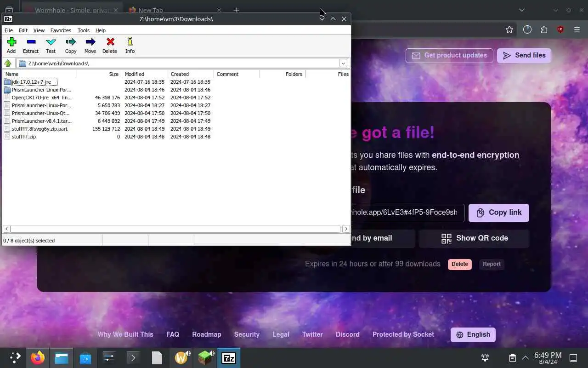Click the Extract toolbar icon

(31, 45)
